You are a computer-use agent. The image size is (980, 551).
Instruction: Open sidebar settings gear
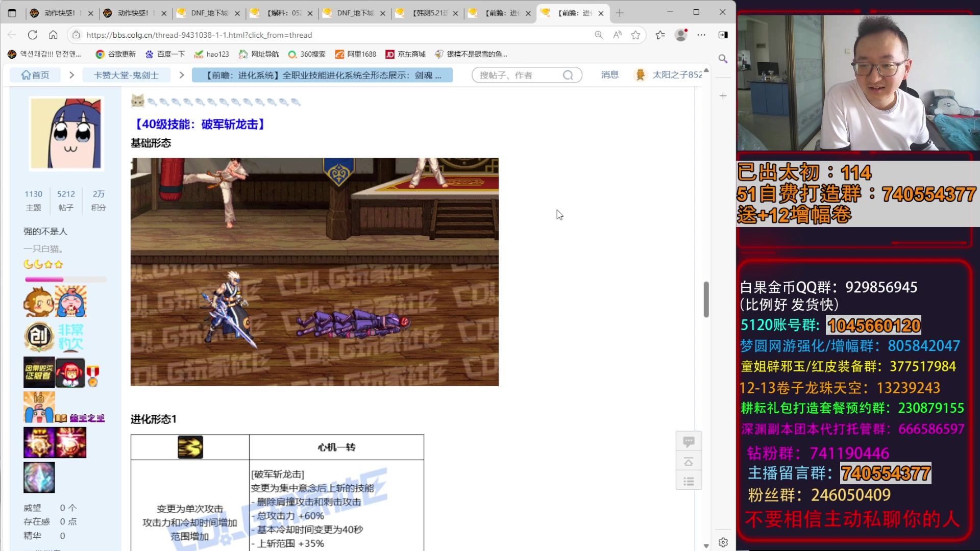pos(723,542)
